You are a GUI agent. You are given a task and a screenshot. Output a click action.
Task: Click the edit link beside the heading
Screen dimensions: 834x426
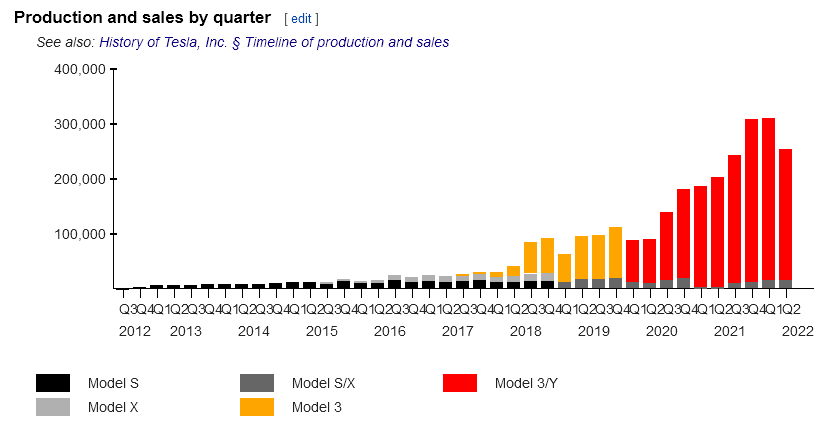(301, 19)
